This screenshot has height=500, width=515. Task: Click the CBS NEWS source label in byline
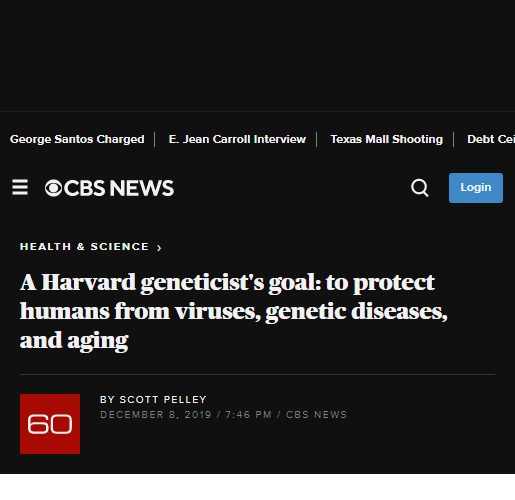point(316,415)
